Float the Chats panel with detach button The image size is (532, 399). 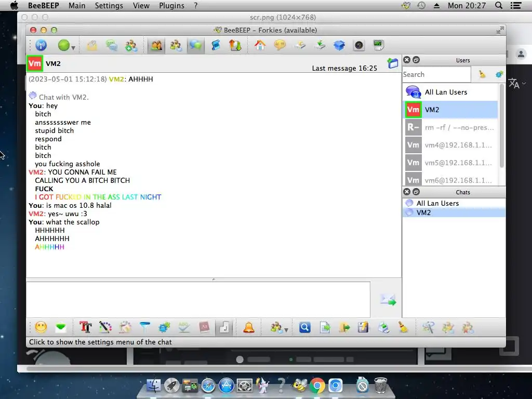point(416,192)
